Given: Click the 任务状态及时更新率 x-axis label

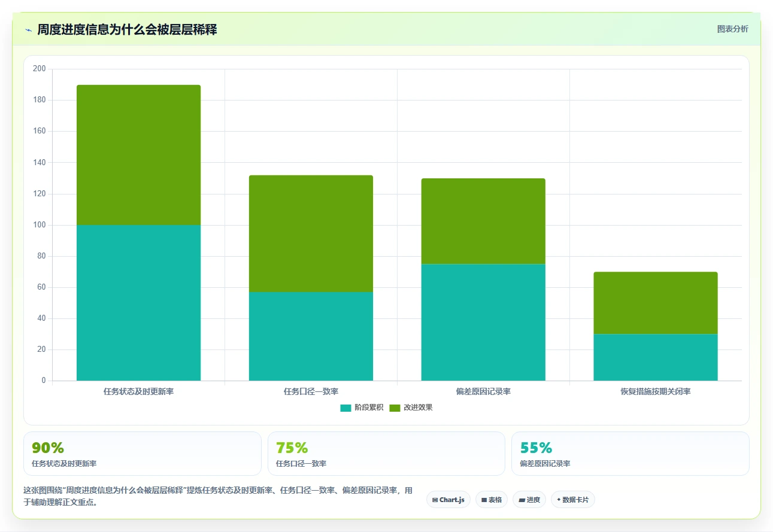Looking at the screenshot, I should pyautogui.click(x=138, y=392).
